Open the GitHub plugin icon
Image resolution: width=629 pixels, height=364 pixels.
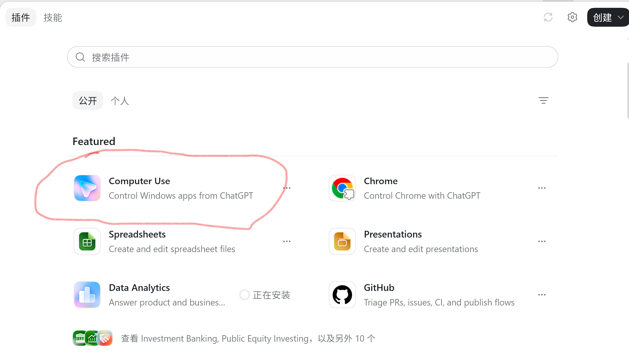(342, 295)
